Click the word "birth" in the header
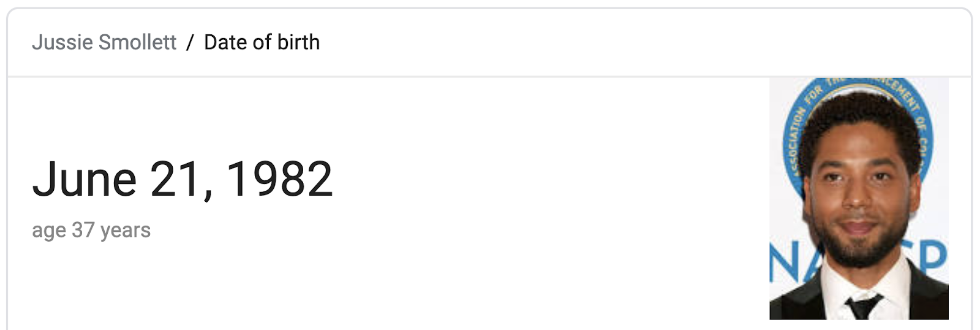Screen dimensions: 980x330 tap(298, 42)
